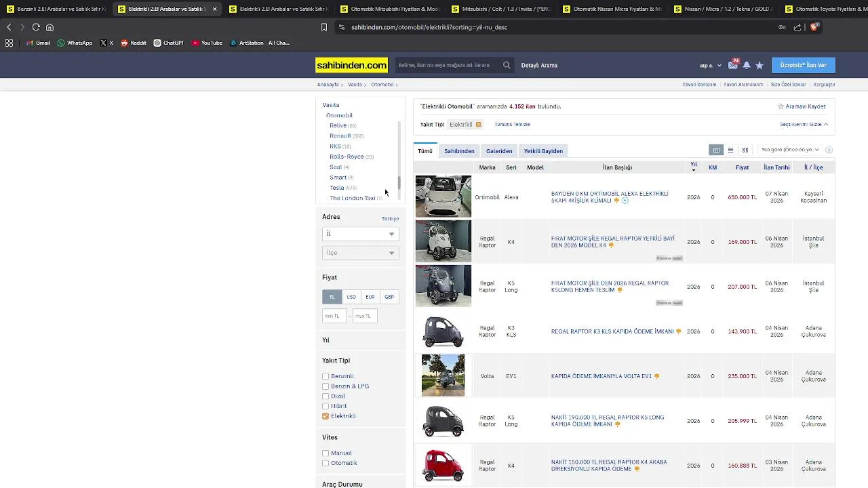Check the Manuel transmission box
Screen dimensions: 868x488
325,453
